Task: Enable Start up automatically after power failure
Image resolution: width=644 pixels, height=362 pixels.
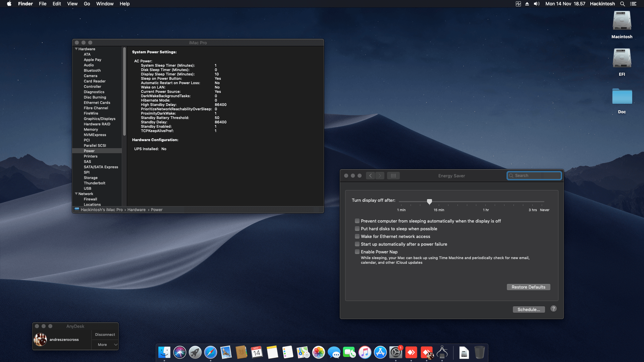Action: coord(357,244)
